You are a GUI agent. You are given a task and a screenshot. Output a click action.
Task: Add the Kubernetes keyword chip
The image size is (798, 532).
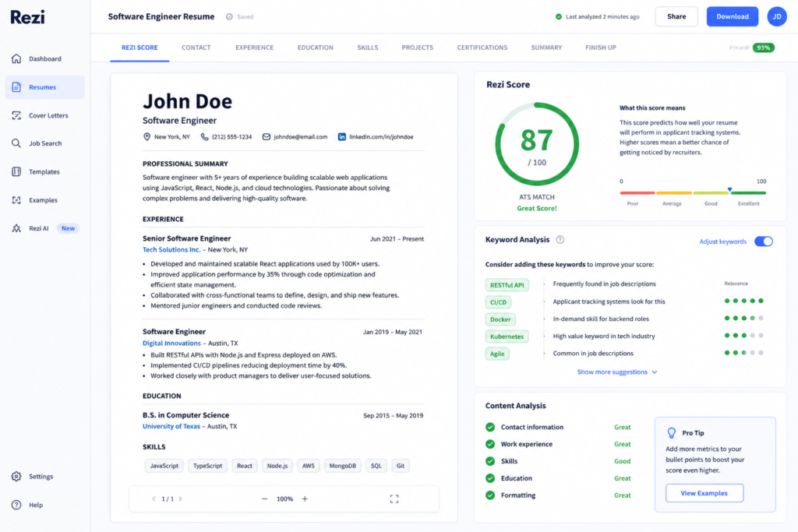[x=507, y=336]
